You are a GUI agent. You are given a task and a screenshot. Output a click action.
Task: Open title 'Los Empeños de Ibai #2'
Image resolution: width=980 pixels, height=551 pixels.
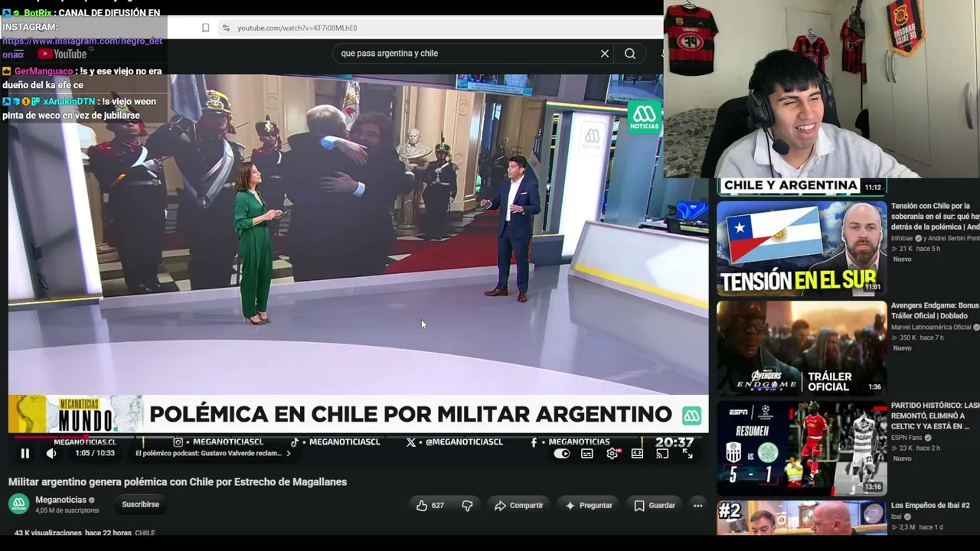pyautogui.click(x=930, y=506)
